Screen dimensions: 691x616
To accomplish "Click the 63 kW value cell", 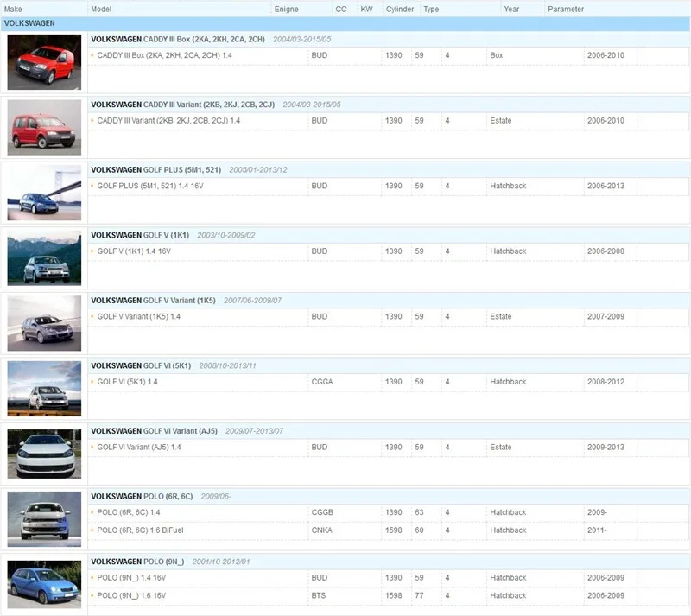I will 419,512.
